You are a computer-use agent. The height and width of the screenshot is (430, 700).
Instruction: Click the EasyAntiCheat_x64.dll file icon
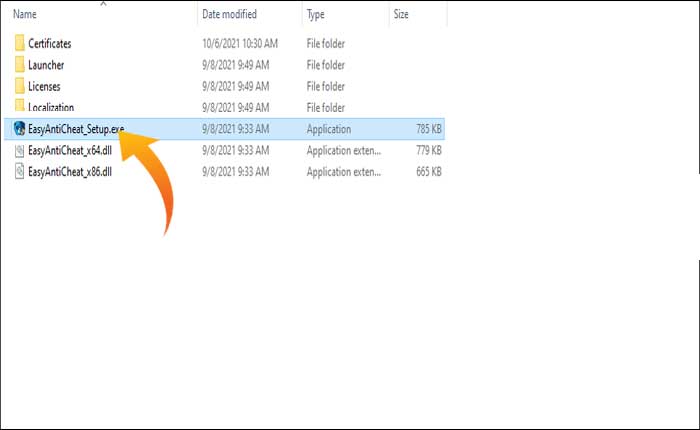click(20, 150)
